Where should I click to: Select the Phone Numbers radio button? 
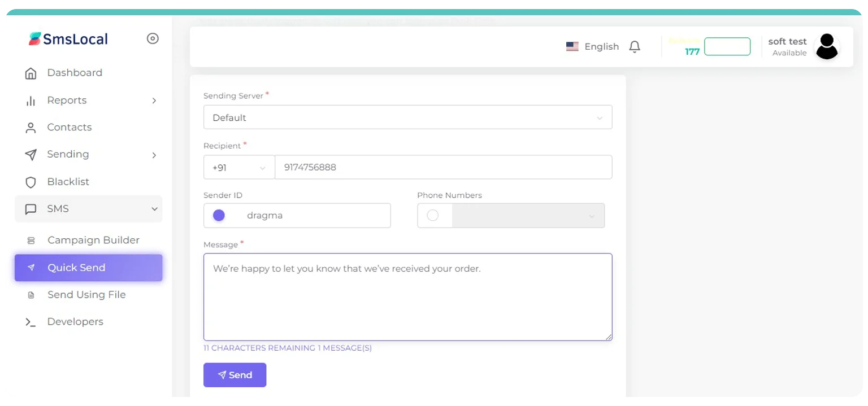click(x=433, y=216)
